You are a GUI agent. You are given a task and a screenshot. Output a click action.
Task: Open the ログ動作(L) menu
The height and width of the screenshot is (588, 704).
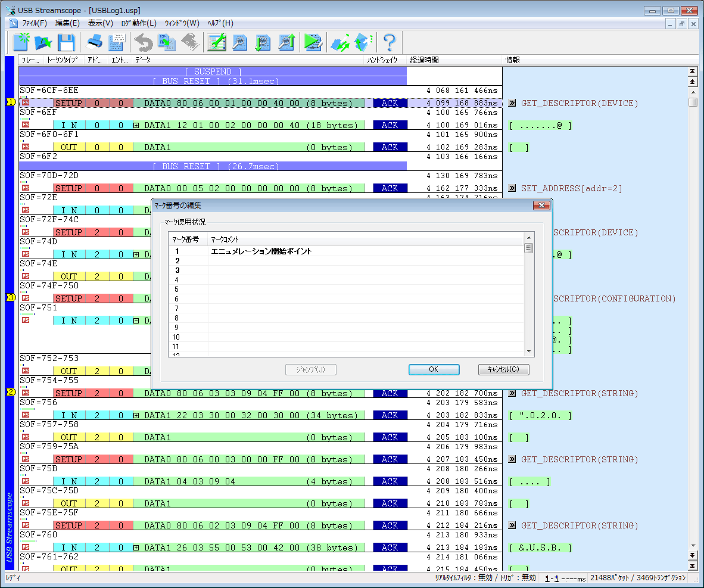pyautogui.click(x=139, y=23)
